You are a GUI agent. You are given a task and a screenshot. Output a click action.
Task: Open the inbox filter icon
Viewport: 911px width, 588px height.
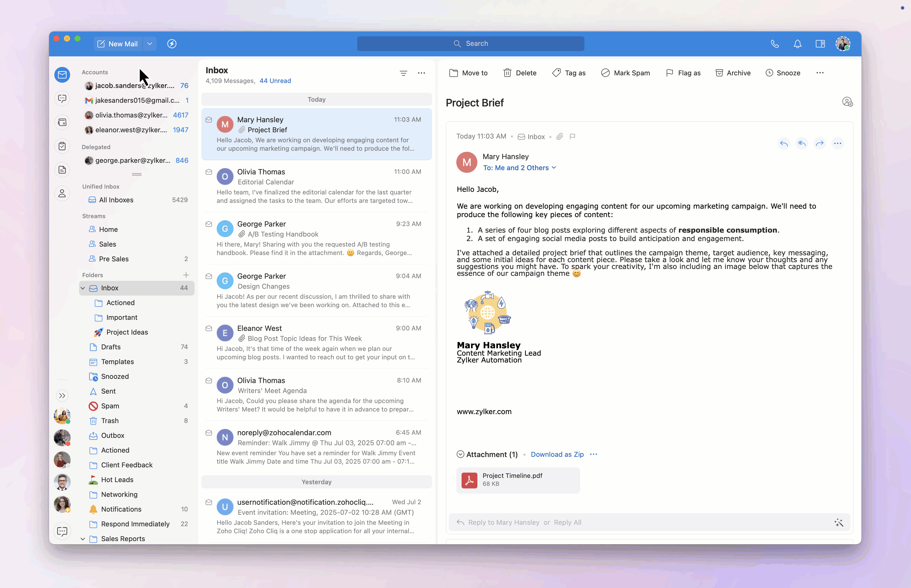click(x=403, y=73)
